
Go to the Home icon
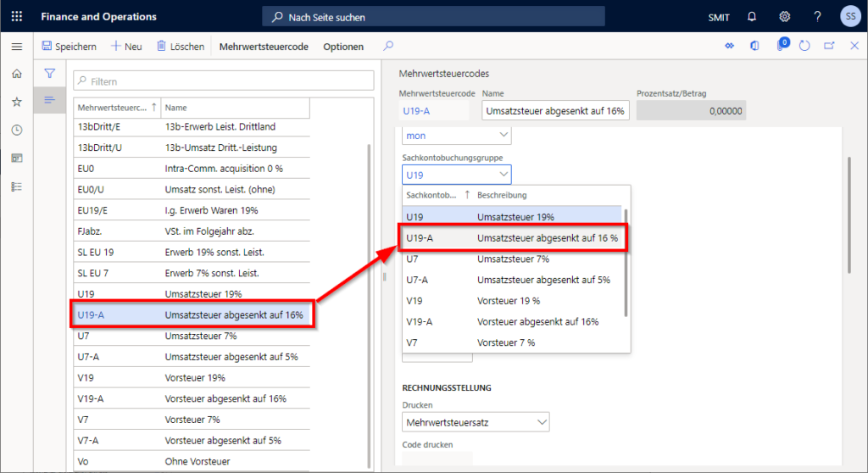pos(17,74)
